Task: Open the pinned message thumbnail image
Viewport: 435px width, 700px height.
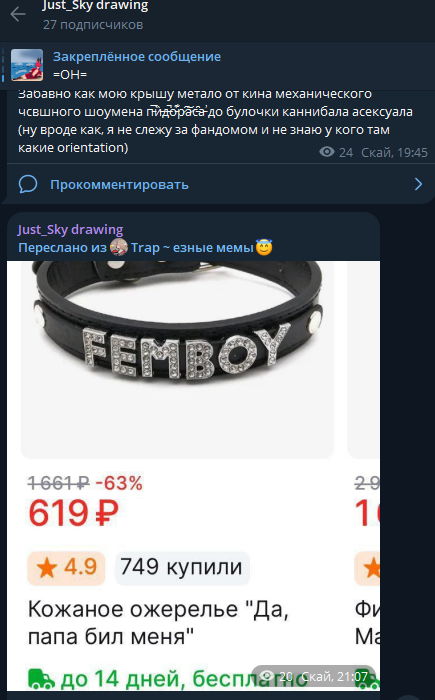Action: (27, 65)
